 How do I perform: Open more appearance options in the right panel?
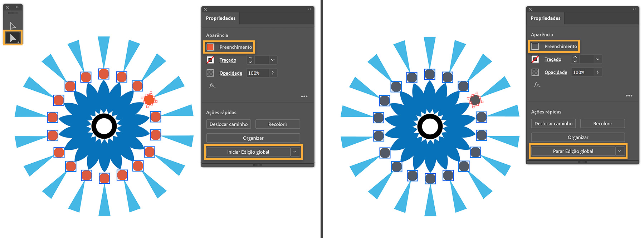tap(629, 96)
